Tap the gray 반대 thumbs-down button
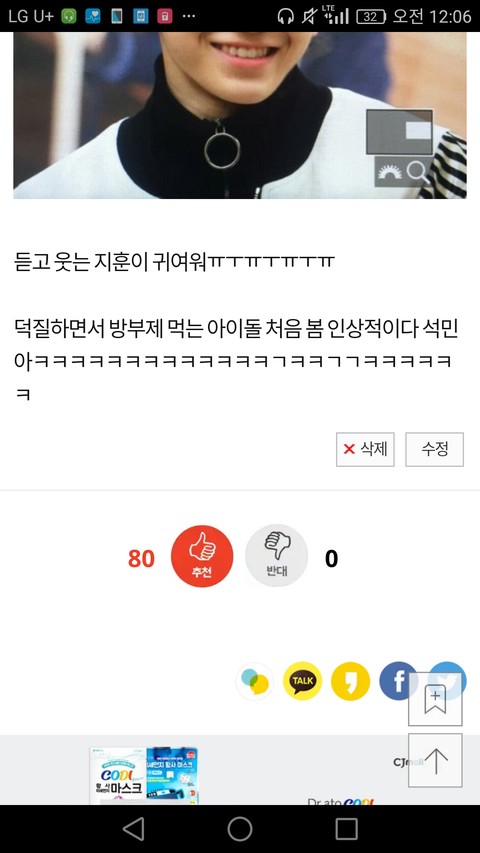This screenshot has width=480, height=853. point(276,556)
